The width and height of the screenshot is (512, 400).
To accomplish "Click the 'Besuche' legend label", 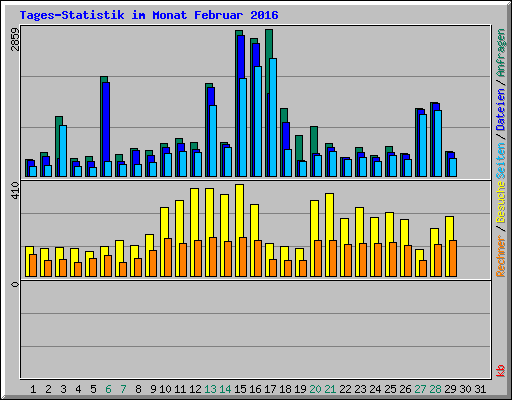I will coord(501,202).
